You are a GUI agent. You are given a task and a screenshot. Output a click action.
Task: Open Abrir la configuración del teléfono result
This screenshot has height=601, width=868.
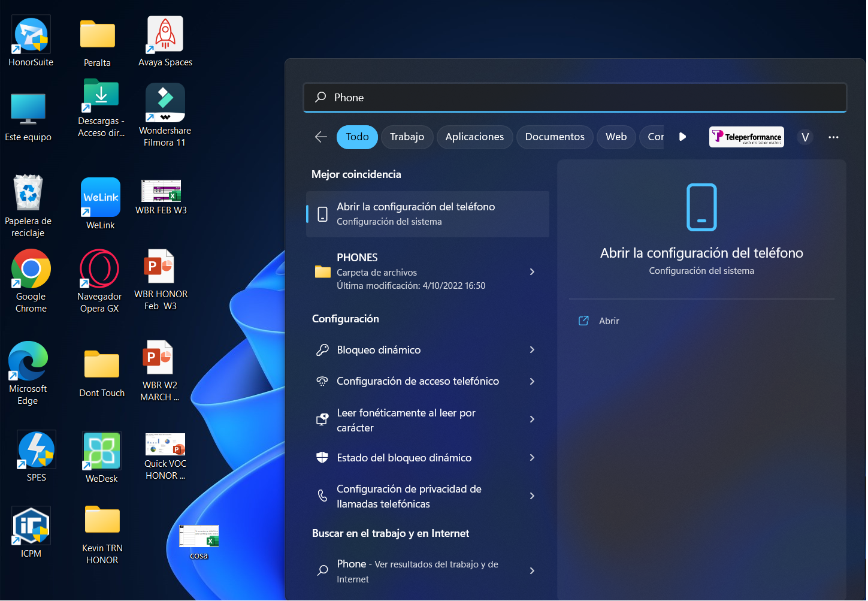[x=427, y=214]
